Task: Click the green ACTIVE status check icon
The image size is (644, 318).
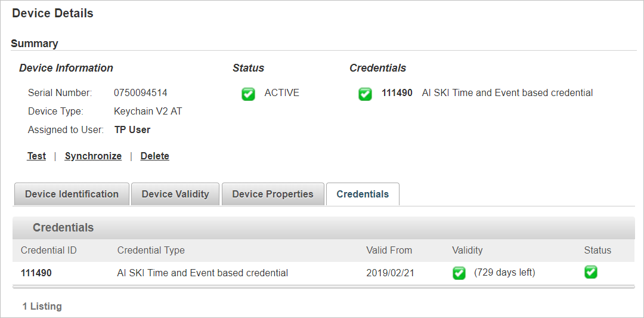Action: coord(249,94)
